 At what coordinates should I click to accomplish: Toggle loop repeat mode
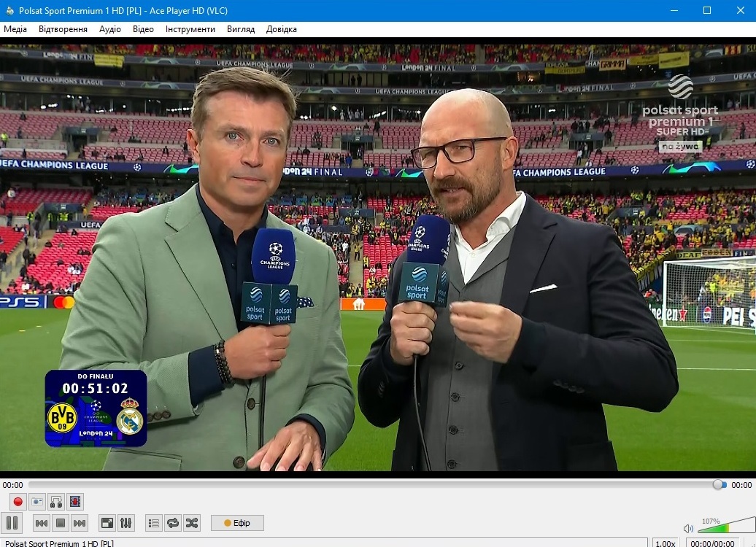173,523
